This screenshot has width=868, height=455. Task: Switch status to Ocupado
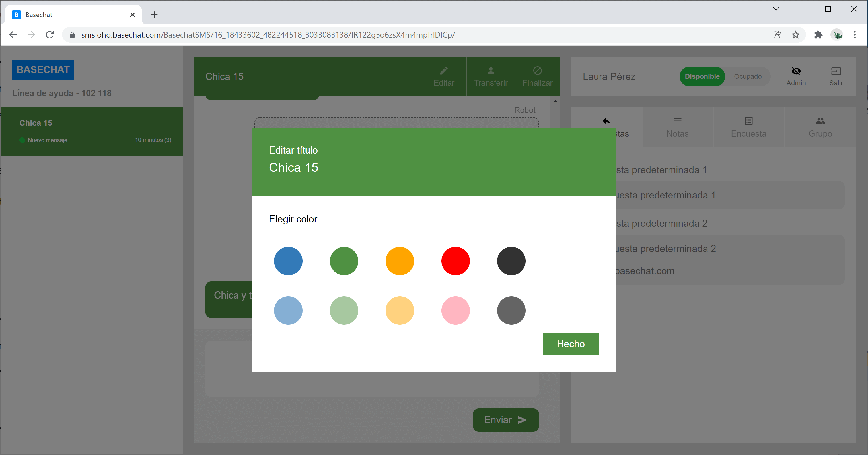click(x=747, y=76)
